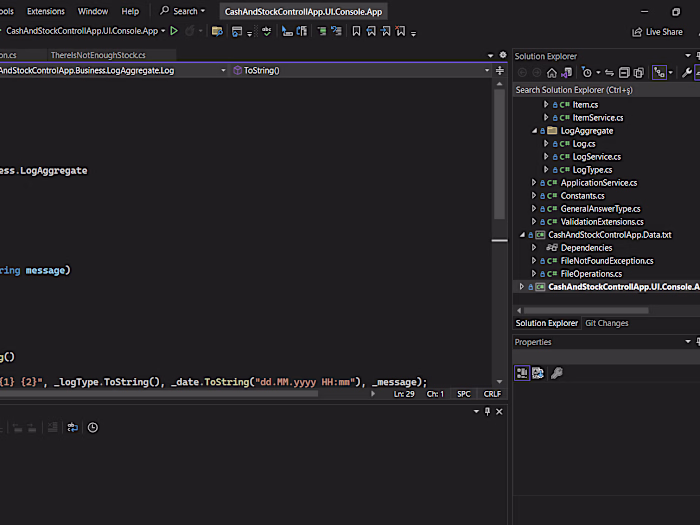
Task: Open the ThereIsNotEnoughStock.cs editor tab
Action: [98, 55]
